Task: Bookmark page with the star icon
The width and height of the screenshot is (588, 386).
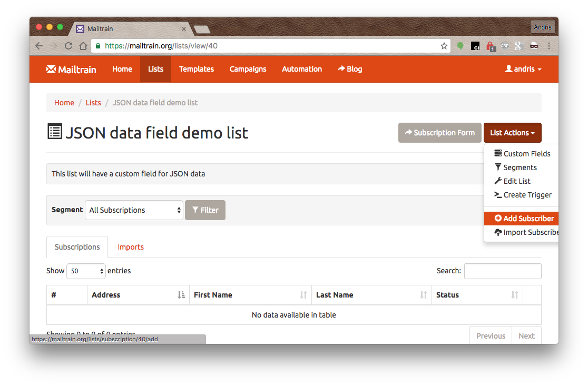Action: (444, 46)
